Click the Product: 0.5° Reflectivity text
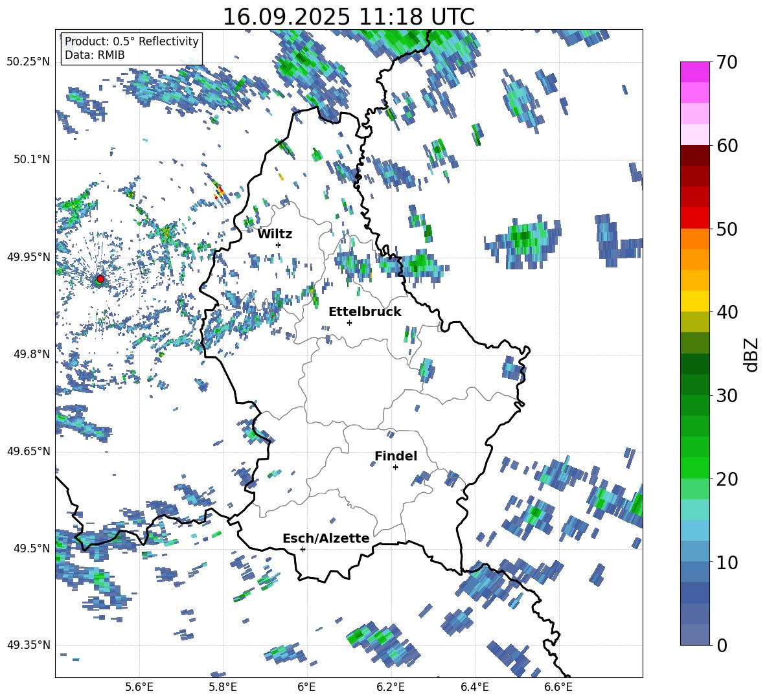 [x=132, y=41]
